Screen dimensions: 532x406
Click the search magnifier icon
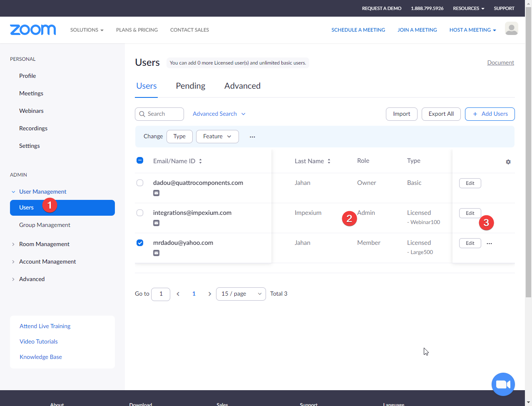coord(142,114)
